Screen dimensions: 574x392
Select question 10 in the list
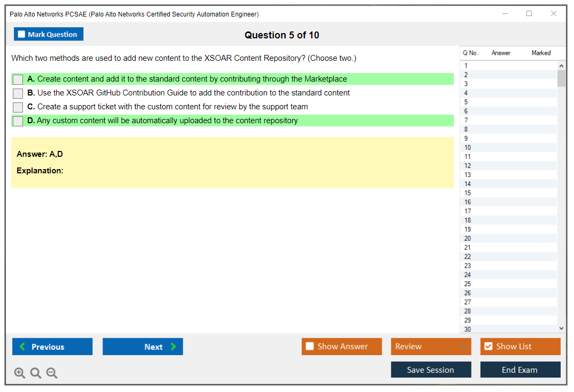468,148
